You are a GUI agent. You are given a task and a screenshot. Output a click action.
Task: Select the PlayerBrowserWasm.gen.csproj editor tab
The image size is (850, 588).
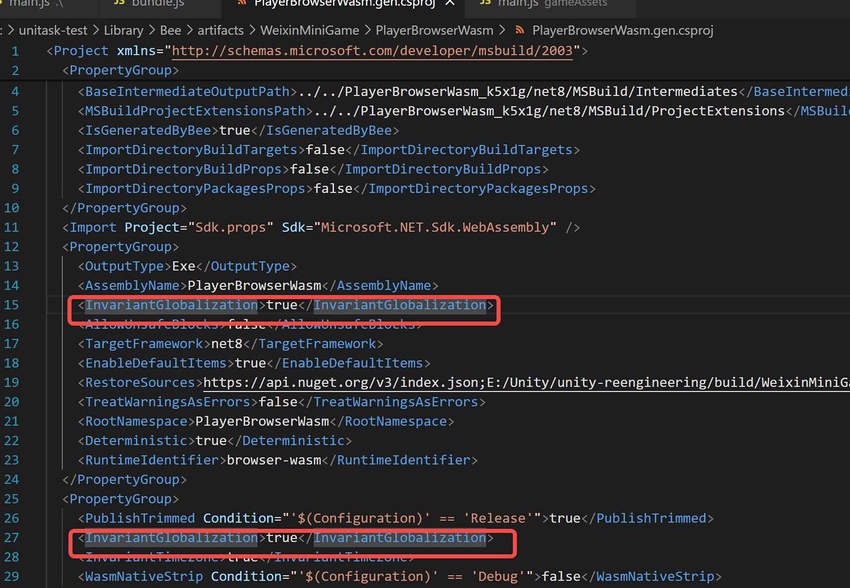pyautogui.click(x=340, y=4)
